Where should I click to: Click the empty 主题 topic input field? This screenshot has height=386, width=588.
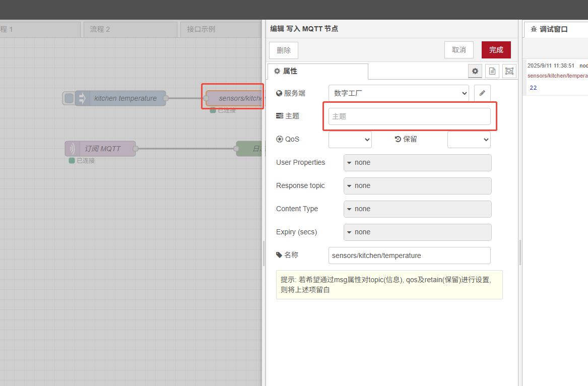tap(408, 116)
